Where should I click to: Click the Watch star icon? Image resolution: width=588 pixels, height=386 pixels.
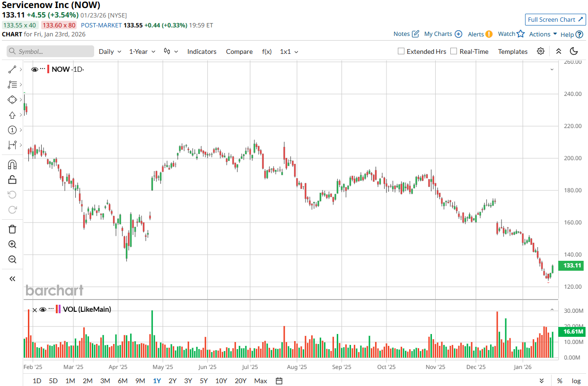click(521, 34)
